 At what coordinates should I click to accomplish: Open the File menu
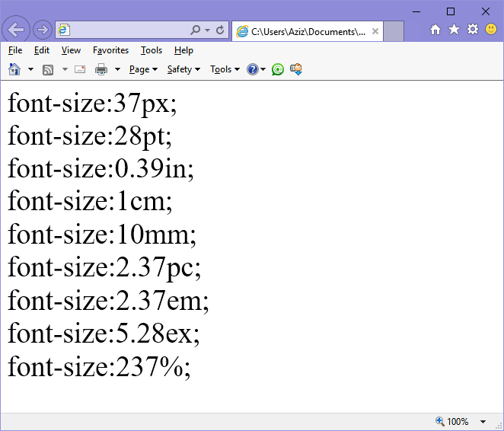tap(15, 50)
